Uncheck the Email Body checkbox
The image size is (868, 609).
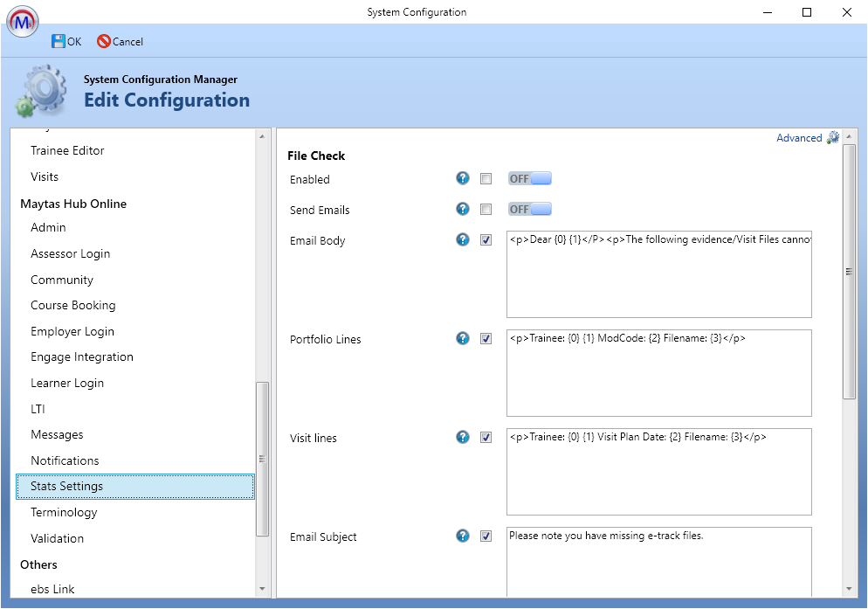click(486, 240)
